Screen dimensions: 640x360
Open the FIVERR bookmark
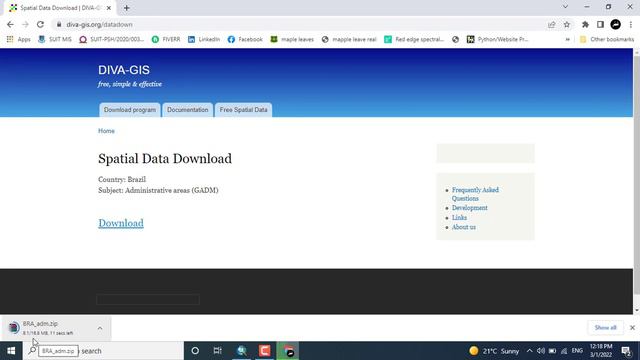tap(166, 39)
